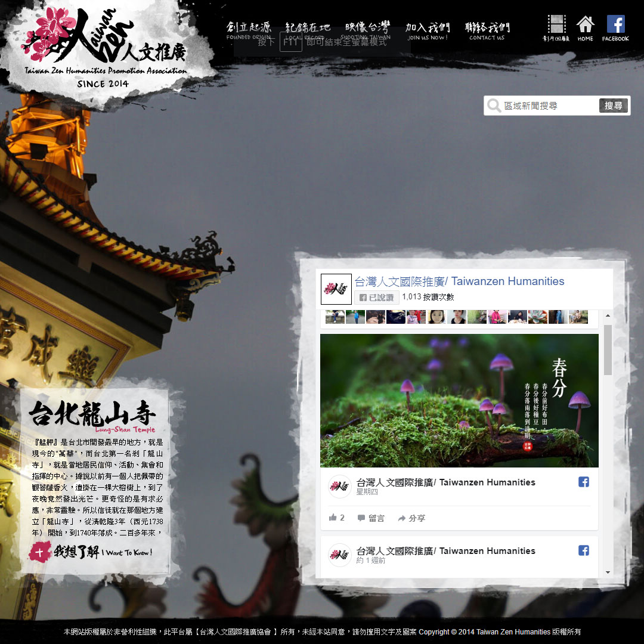Click the Facebook icon on the week-old post

coord(583,550)
